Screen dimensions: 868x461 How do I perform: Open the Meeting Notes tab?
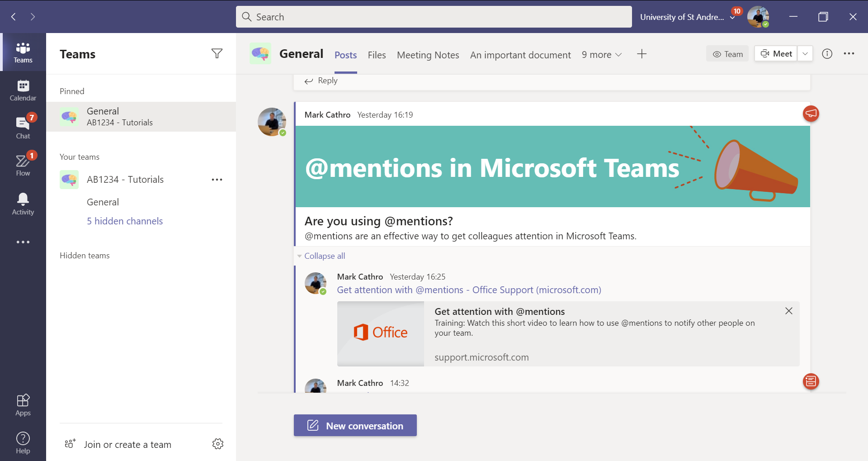click(x=428, y=55)
